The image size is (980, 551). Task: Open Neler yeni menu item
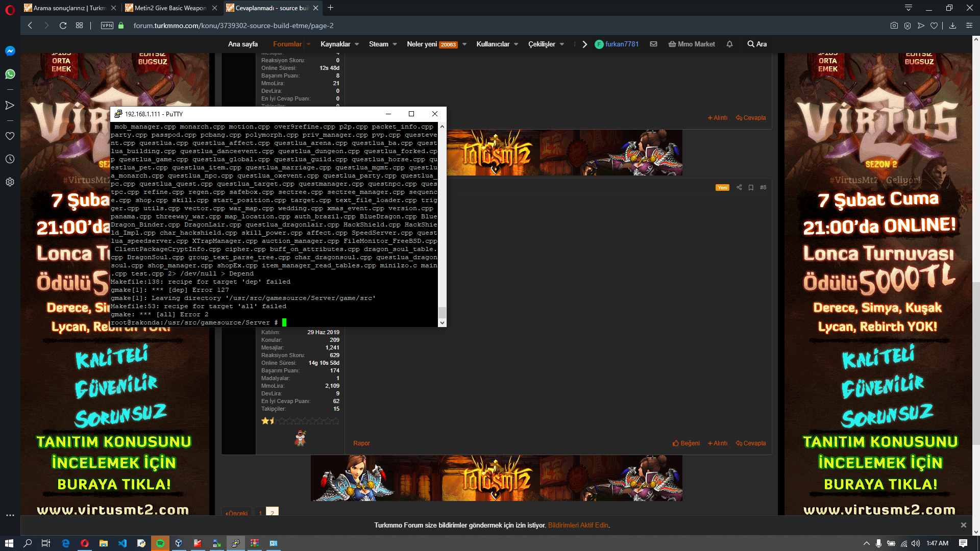click(x=432, y=44)
